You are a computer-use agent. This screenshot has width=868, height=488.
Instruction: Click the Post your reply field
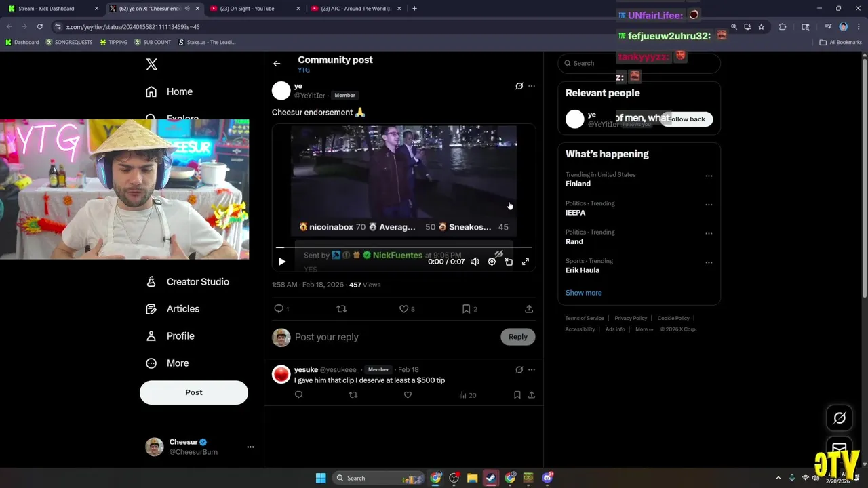[395, 337]
